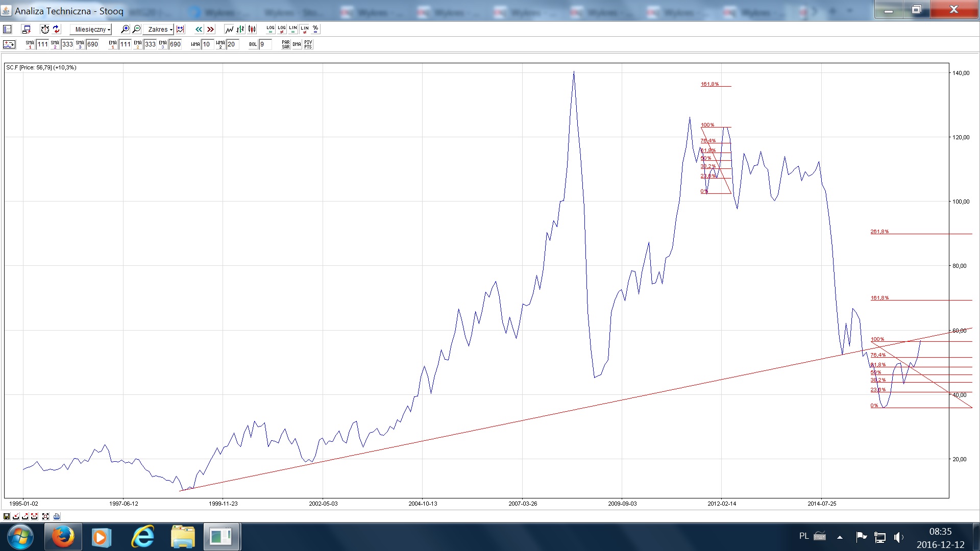Enable the PAR SAR indicator
Image resolution: width=980 pixels, height=551 pixels.
[x=285, y=45]
